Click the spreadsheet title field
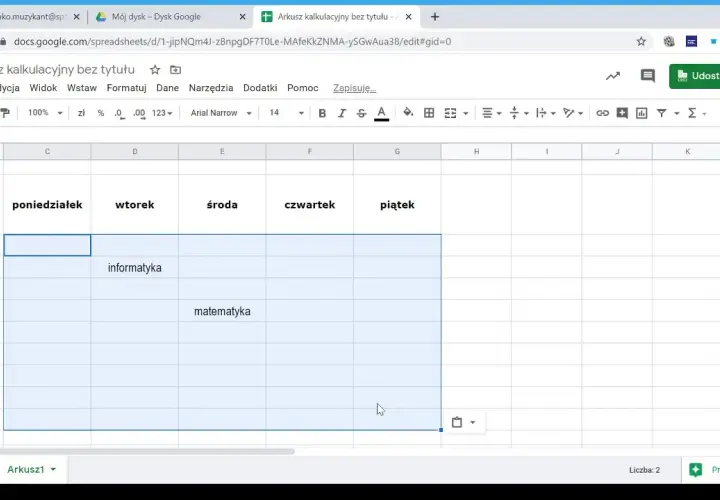Screen dimensions: 720x500 pos(68,70)
